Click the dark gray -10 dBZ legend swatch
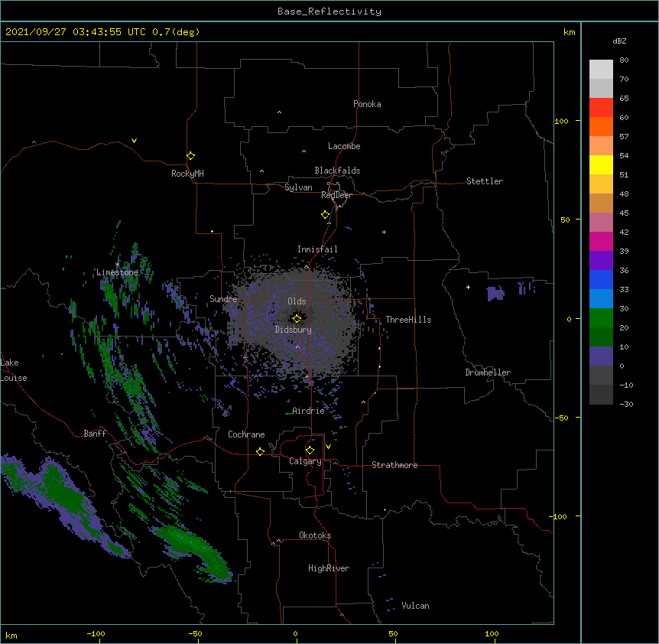Viewport: 659px width, 644px height. point(601,395)
